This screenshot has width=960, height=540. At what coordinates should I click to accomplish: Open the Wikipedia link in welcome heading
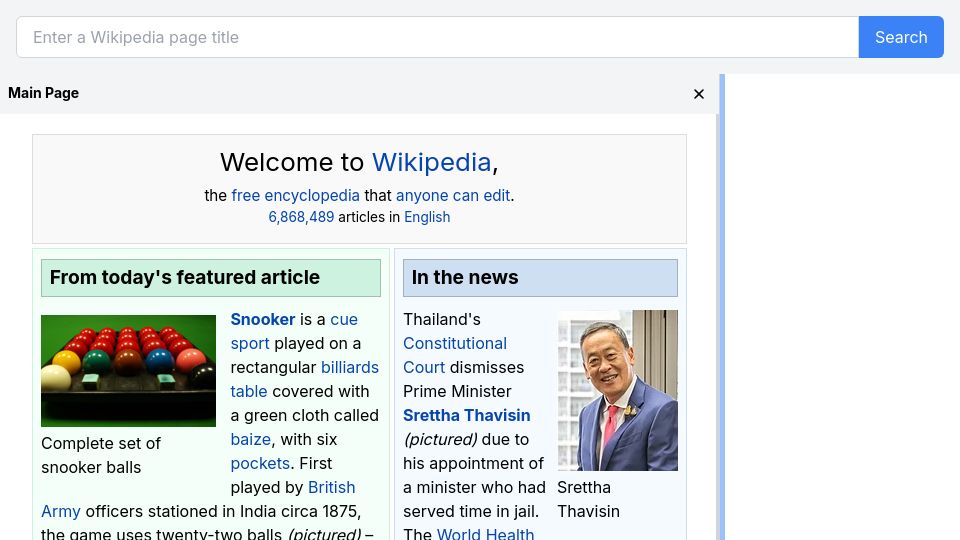click(x=432, y=162)
